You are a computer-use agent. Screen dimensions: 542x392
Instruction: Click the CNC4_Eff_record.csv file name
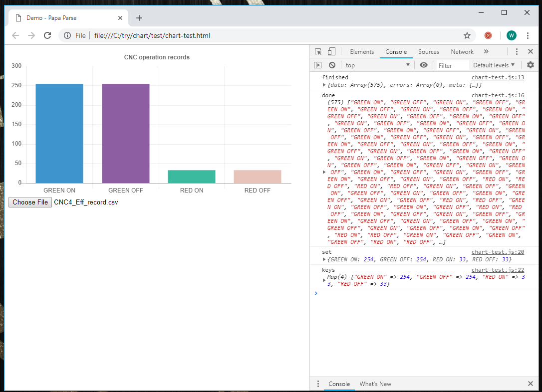(86, 202)
